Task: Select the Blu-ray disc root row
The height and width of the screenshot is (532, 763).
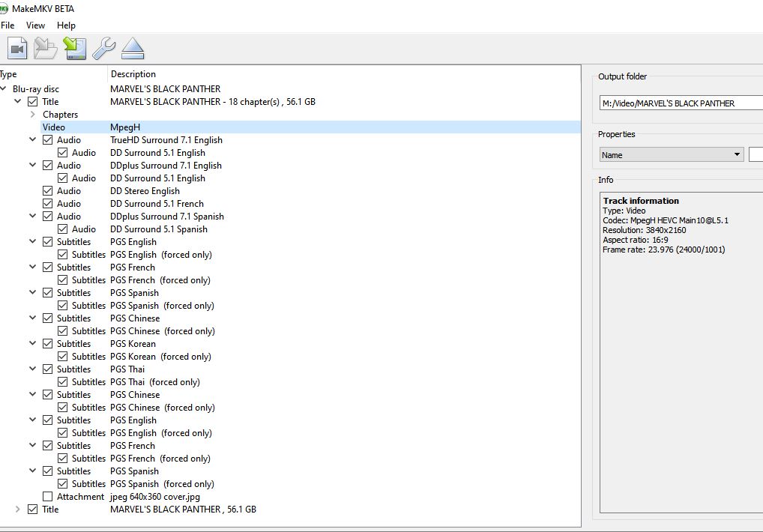Action: coord(291,89)
